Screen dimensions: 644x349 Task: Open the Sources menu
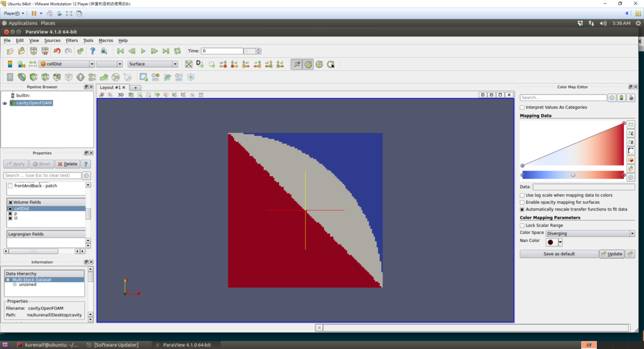pyautogui.click(x=52, y=41)
